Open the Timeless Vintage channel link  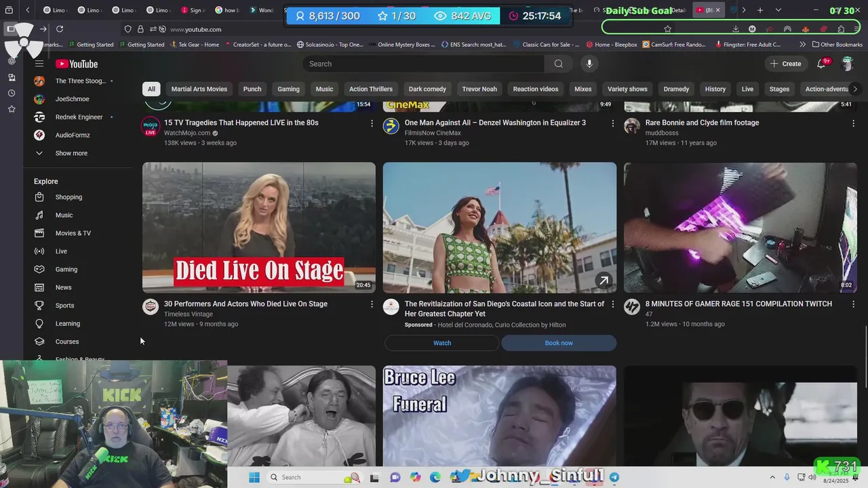(x=189, y=314)
